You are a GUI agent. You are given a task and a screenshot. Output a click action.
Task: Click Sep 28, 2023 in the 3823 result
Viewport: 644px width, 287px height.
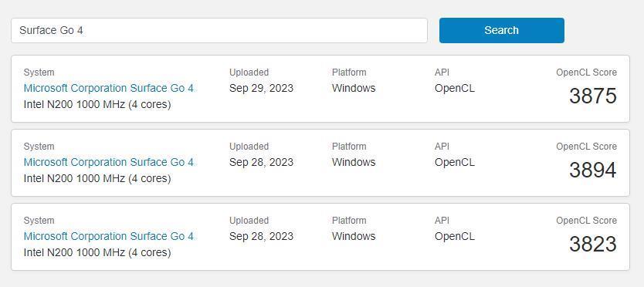pos(261,236)
